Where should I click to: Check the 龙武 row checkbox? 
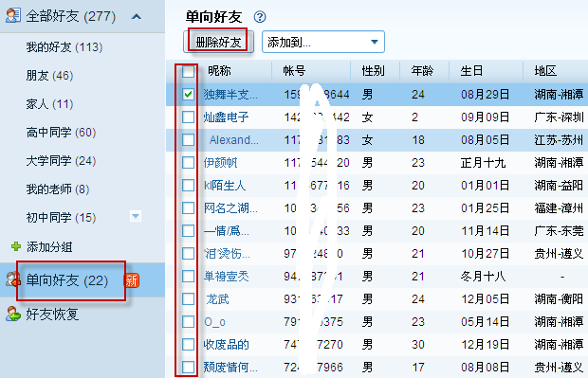(x=188, y=298)
